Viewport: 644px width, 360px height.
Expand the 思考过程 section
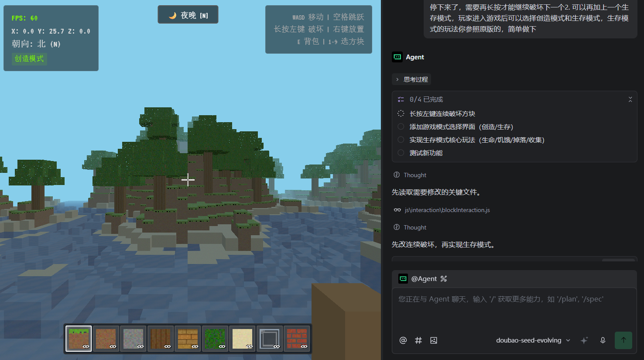[411, 79]
